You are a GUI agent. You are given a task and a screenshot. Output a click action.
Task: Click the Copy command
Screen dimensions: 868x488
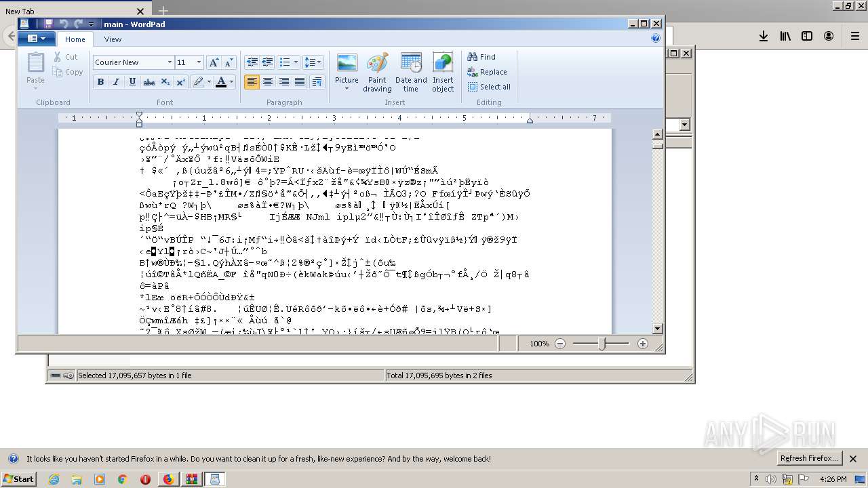coord(68,72)
